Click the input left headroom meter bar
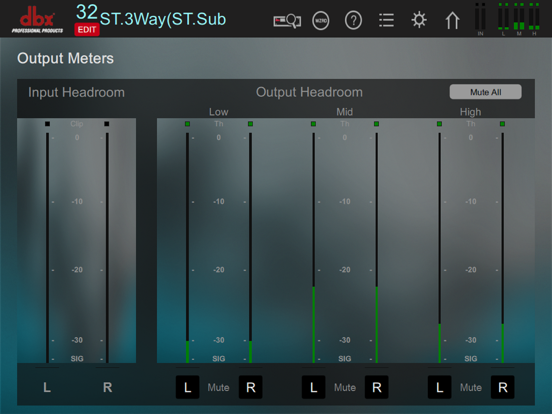Viewport: 552px width, 414px height. click(x=48, y=247)
